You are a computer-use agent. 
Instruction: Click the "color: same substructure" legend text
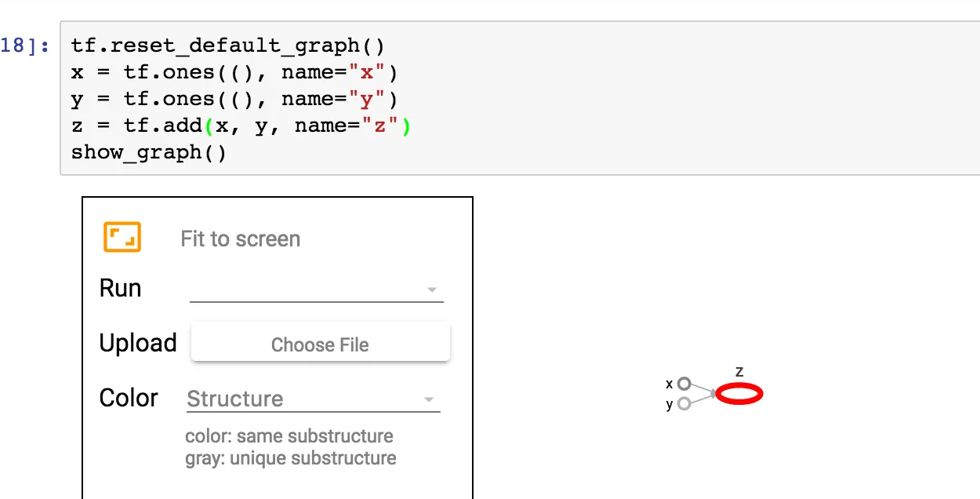[289, 436]
